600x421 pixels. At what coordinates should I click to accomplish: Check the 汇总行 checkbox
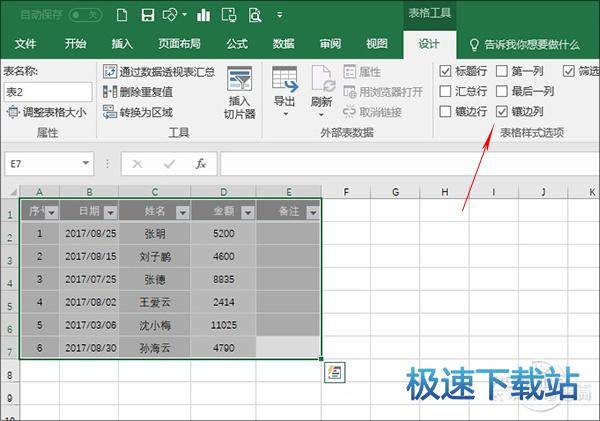[445, 91]
